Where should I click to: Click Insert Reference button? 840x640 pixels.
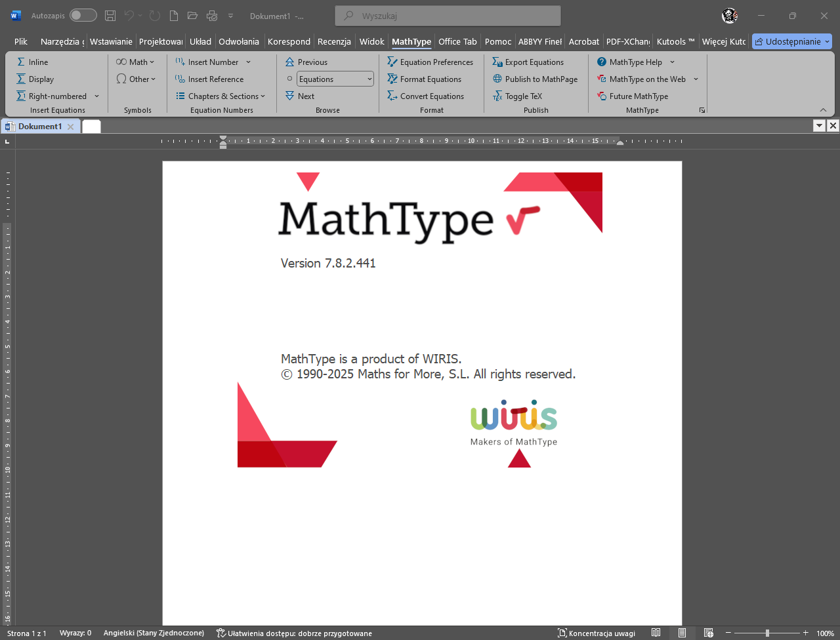pyautogui.click(x=210, y=79)
